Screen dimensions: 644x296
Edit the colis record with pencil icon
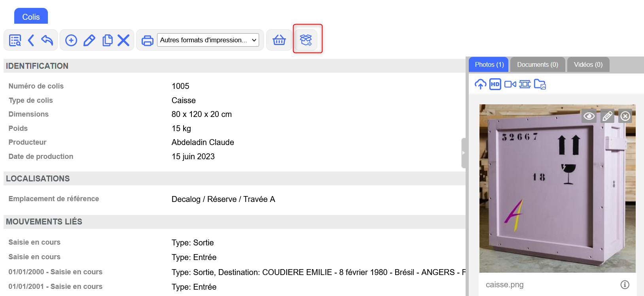(89, 40)
